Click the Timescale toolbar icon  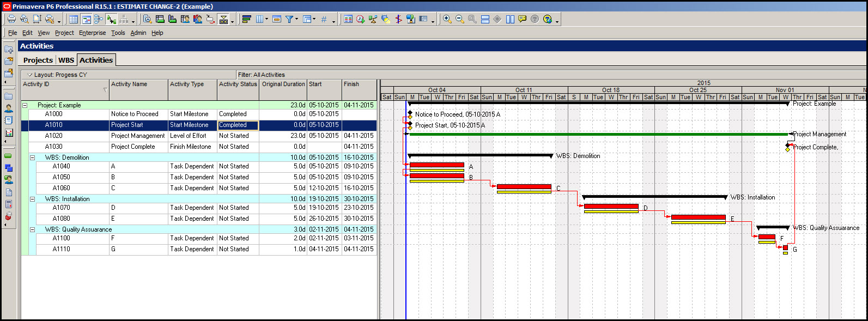click(x=277, y=19)
